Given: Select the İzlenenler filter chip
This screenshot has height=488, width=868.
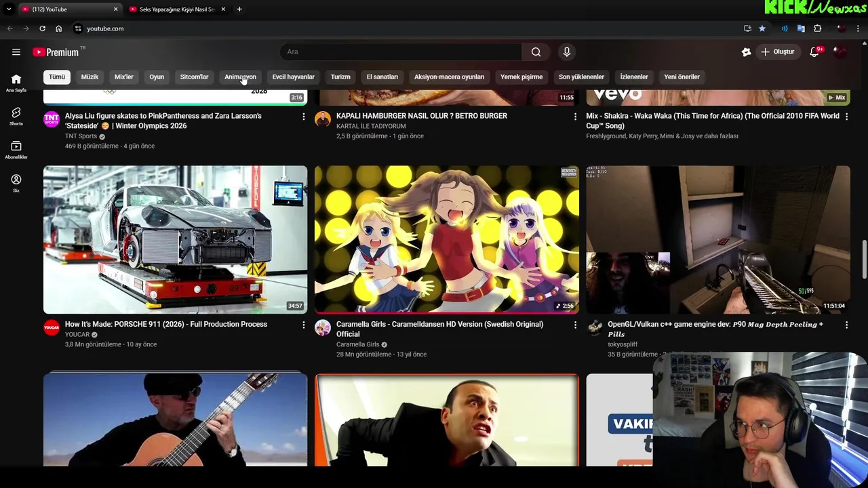Looking at the screenshot, I should click(x=634, y=77).
